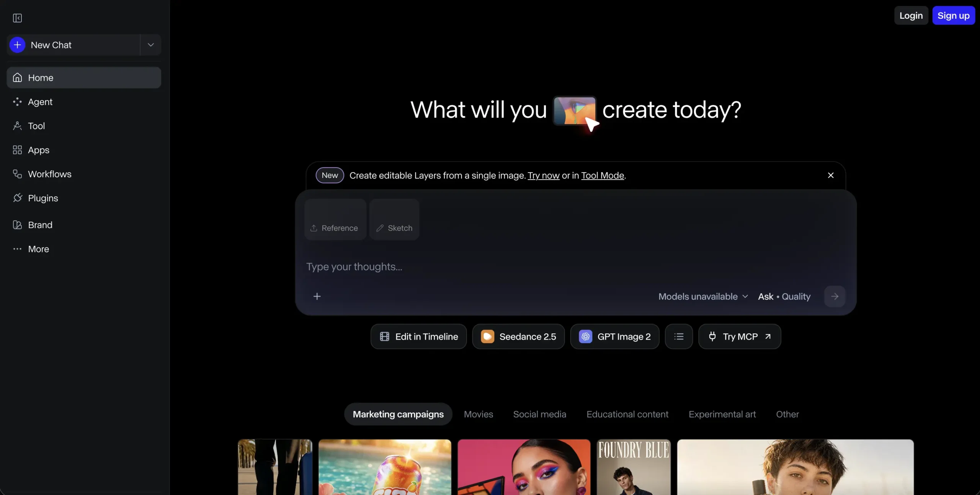Select the Marketing campaigns tab
Viewport: 980px width, 495px height.
click(398, 415)
